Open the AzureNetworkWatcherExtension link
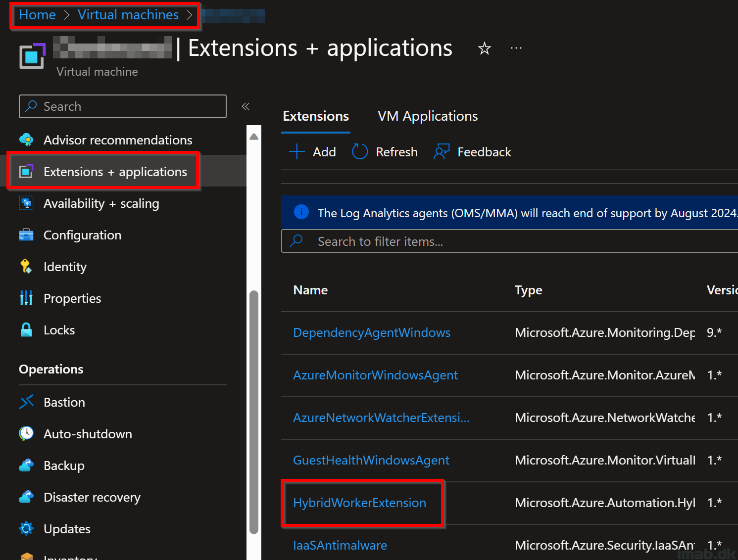 (x=381, y=418)
